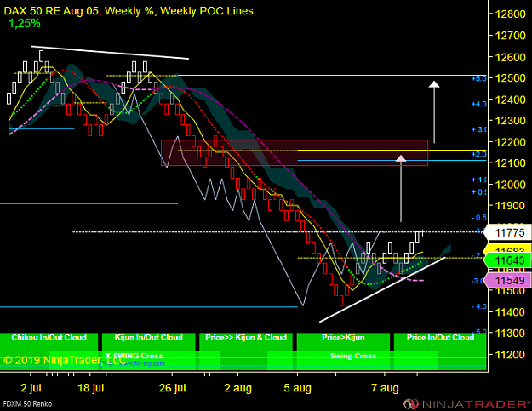
Task: Click the '+4.0' percent level label
Action: coord(478,104)
